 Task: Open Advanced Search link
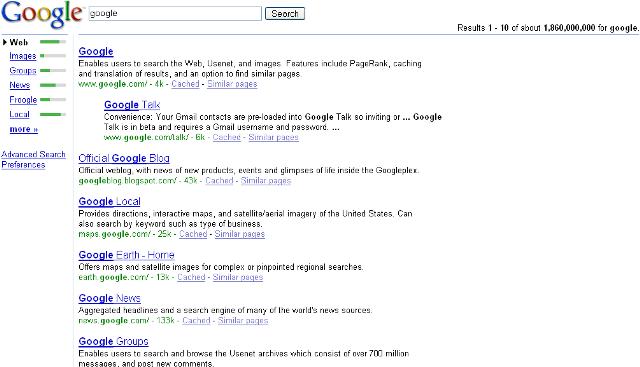(x=33, y=154)
